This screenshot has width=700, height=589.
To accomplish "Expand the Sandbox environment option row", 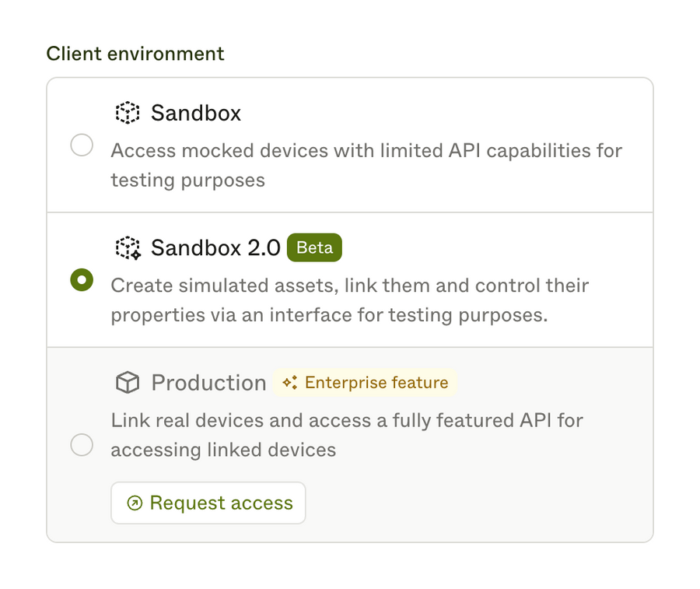I will (x=350, y=144).
